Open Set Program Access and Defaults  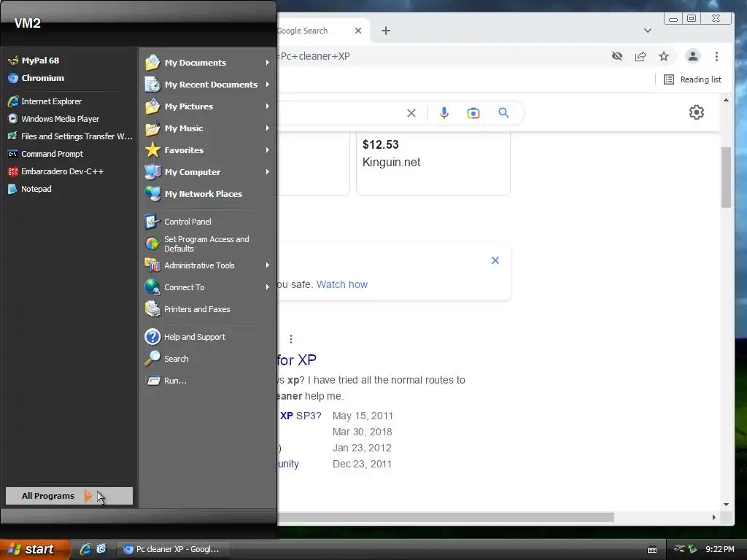click(208, 244)
